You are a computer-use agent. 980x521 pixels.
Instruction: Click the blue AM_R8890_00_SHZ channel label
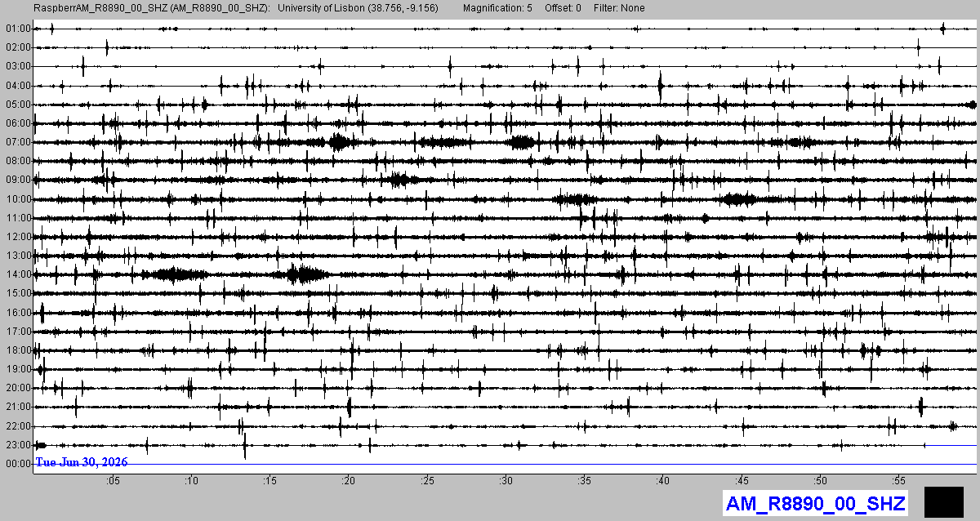point(816,503)
